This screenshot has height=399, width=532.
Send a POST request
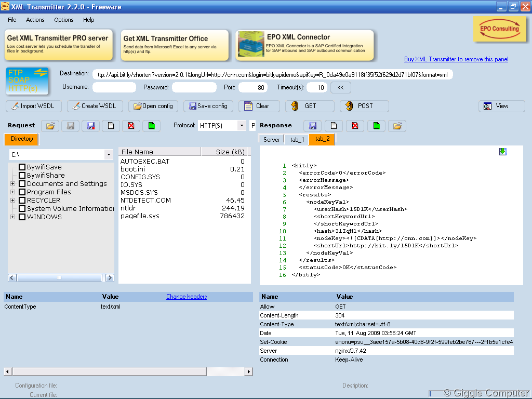coord(364,106)
